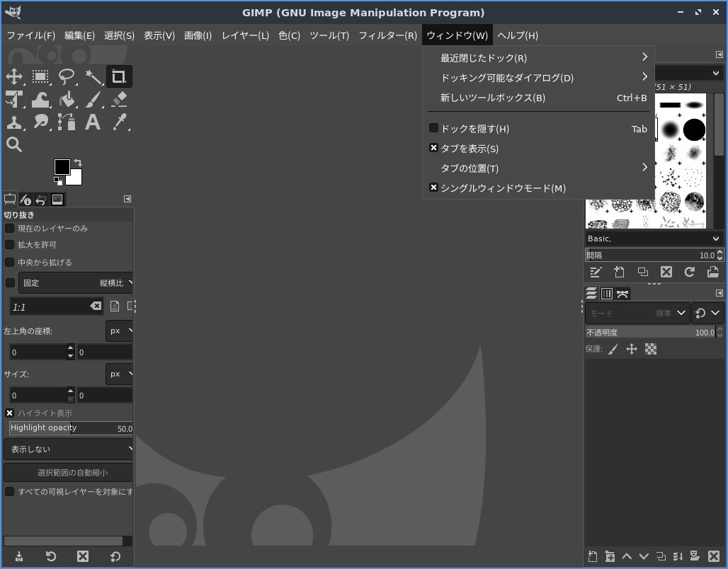Adjust the 不透明度 layer opacity slider
The image size is (728, 569).
tap(651, 333)
